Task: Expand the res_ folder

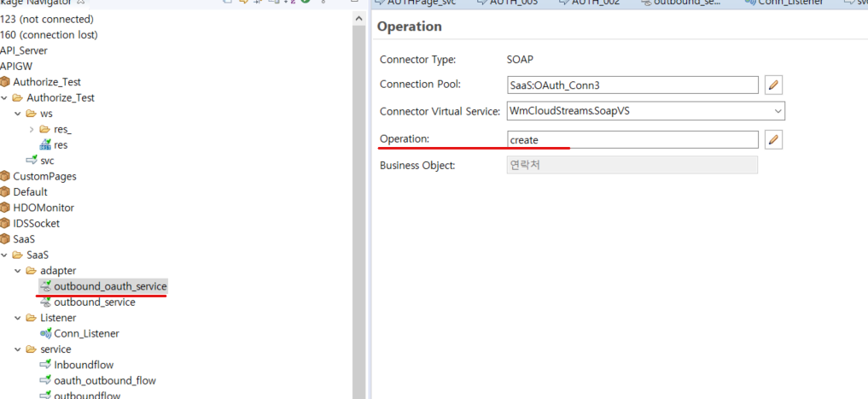Action: [x=32, y=129]
